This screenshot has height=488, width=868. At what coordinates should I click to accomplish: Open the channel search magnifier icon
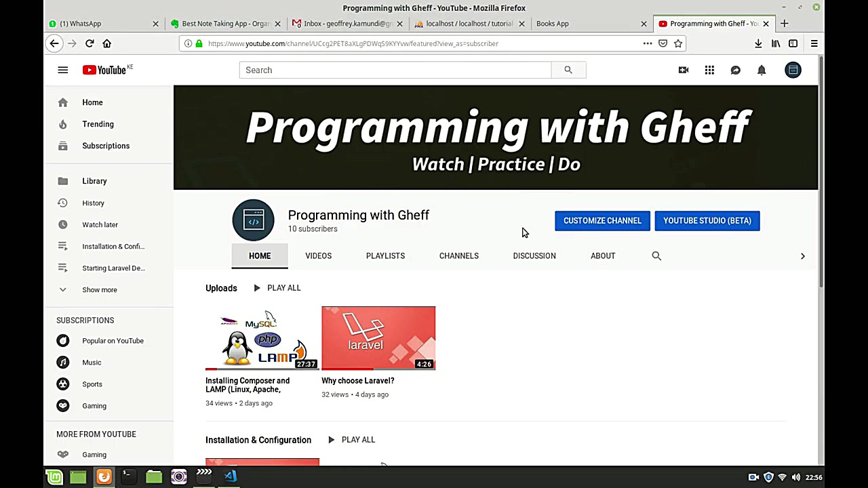656,256
